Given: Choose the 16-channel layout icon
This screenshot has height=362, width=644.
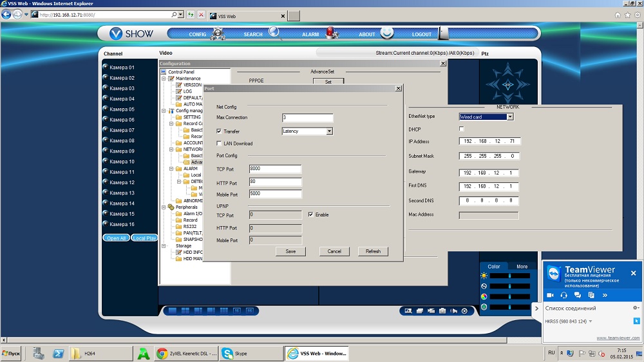Looking at the screenshot, I should [236, 310].
